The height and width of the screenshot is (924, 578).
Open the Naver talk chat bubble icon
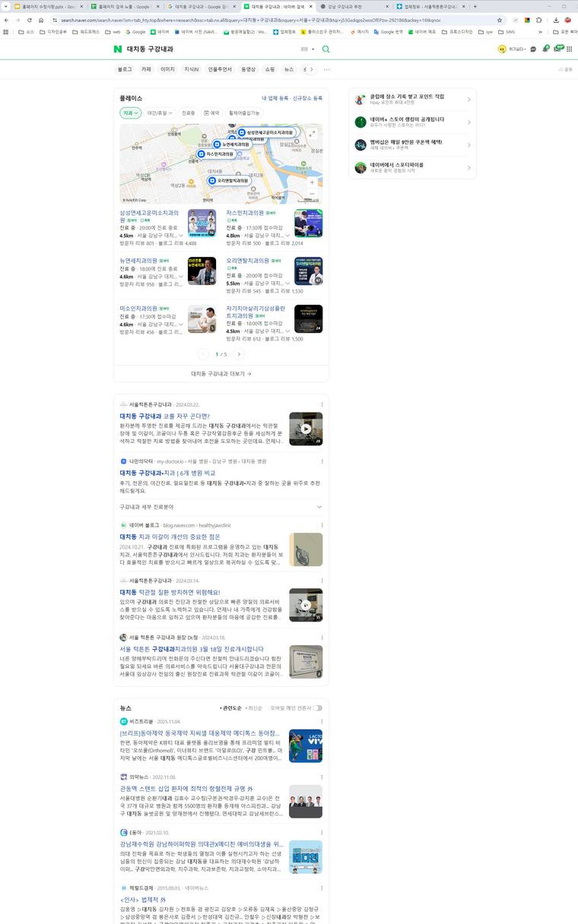click(533, 49)
